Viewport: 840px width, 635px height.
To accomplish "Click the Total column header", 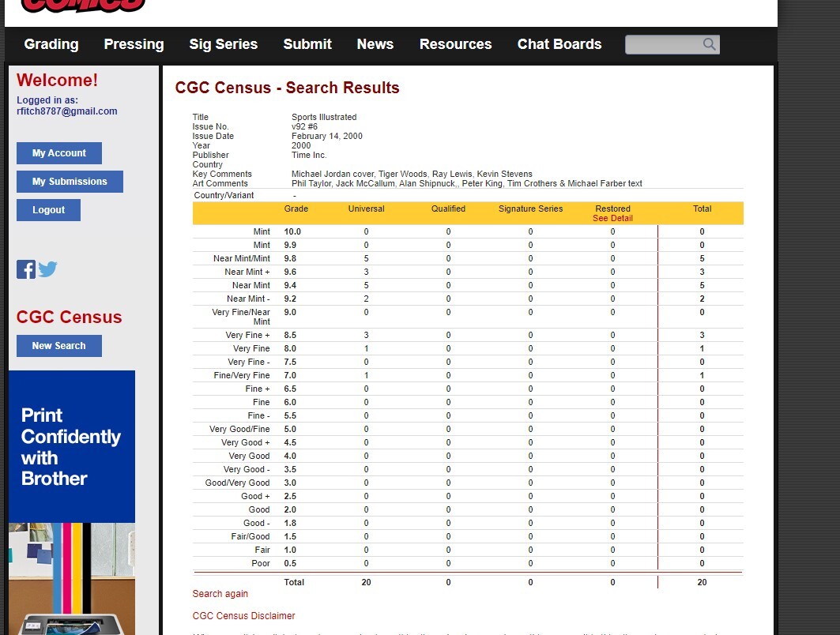I will (703, 209).
